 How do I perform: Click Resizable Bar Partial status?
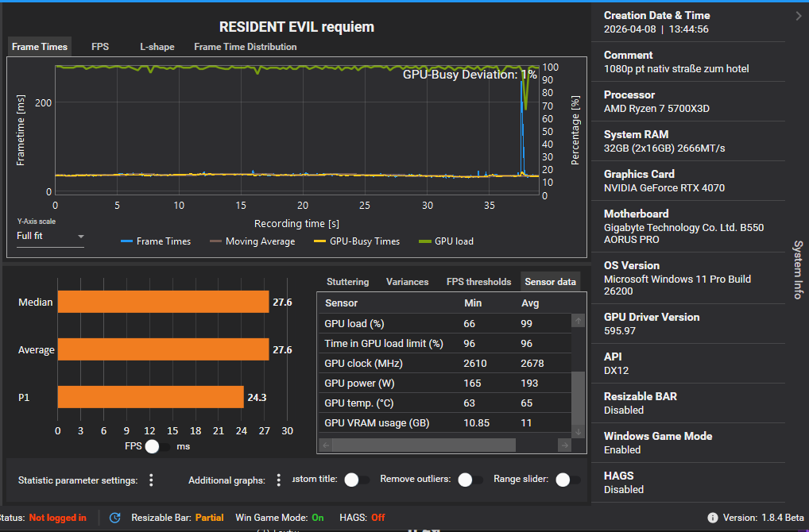210,518
